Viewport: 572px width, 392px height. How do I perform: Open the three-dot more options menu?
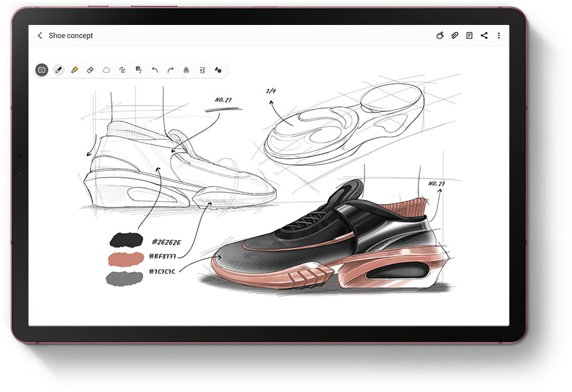click(x=498, y=35)
